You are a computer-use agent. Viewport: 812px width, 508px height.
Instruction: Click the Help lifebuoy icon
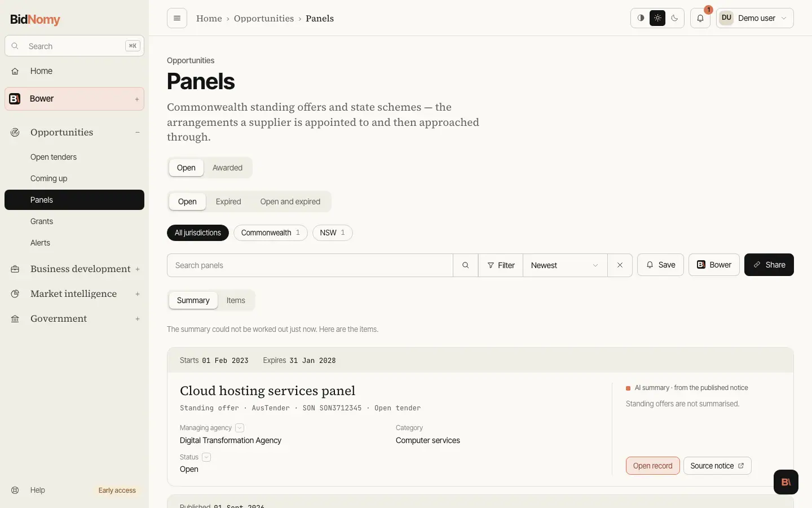click(15, 490)
